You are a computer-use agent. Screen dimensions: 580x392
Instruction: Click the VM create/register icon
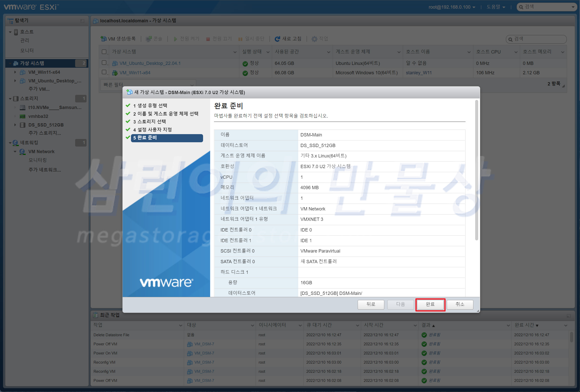103,39
